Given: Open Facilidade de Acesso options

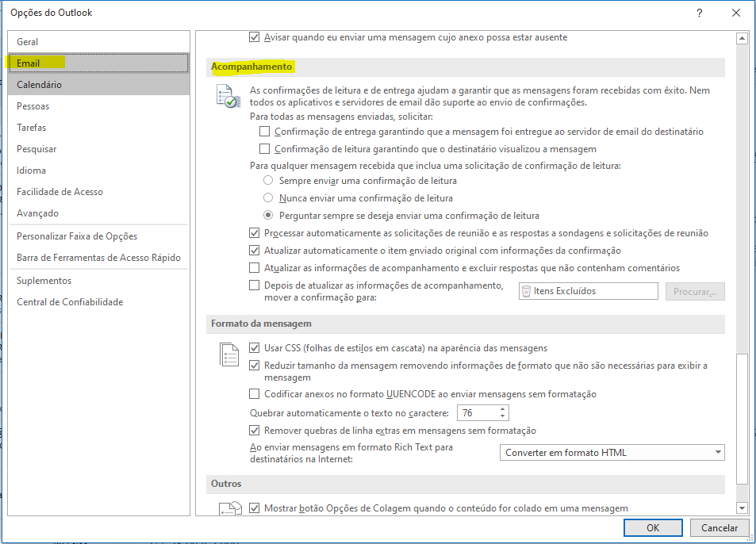Looking at the screenshot, I should click(99, 192).
